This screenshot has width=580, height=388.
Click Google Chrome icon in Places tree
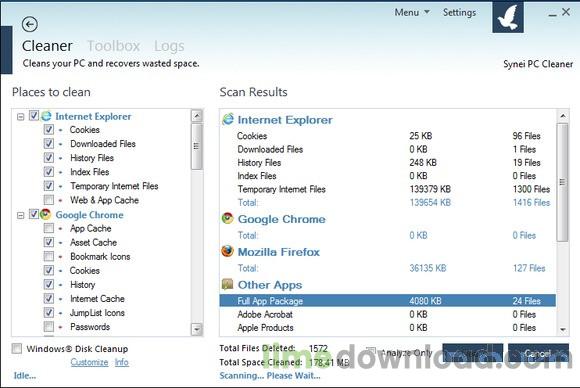pos(45,214)
